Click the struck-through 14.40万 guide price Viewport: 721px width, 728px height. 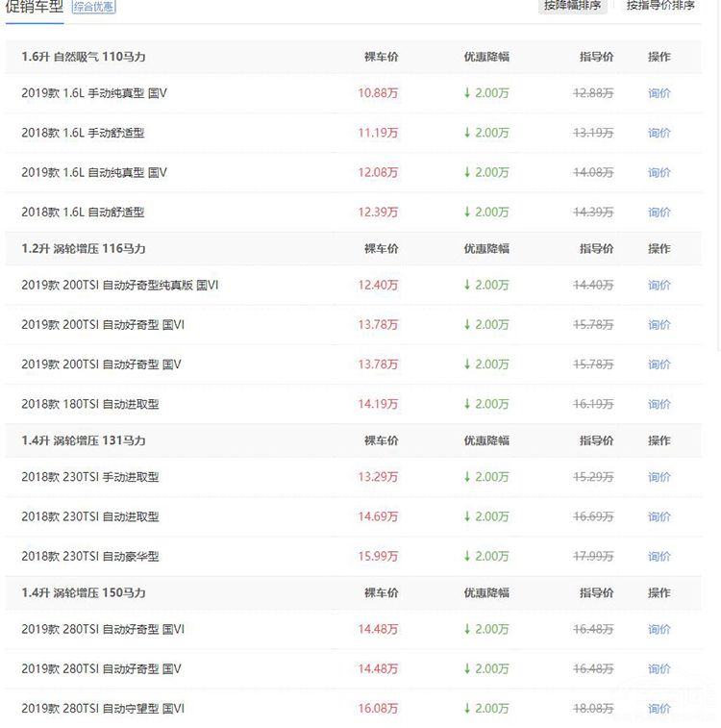coord(593,285)
